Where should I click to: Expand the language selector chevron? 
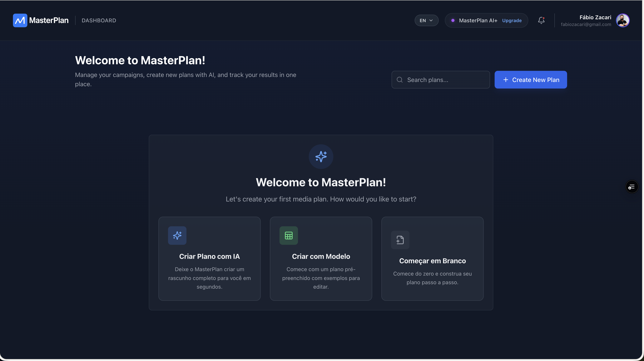tap(431, 20)
